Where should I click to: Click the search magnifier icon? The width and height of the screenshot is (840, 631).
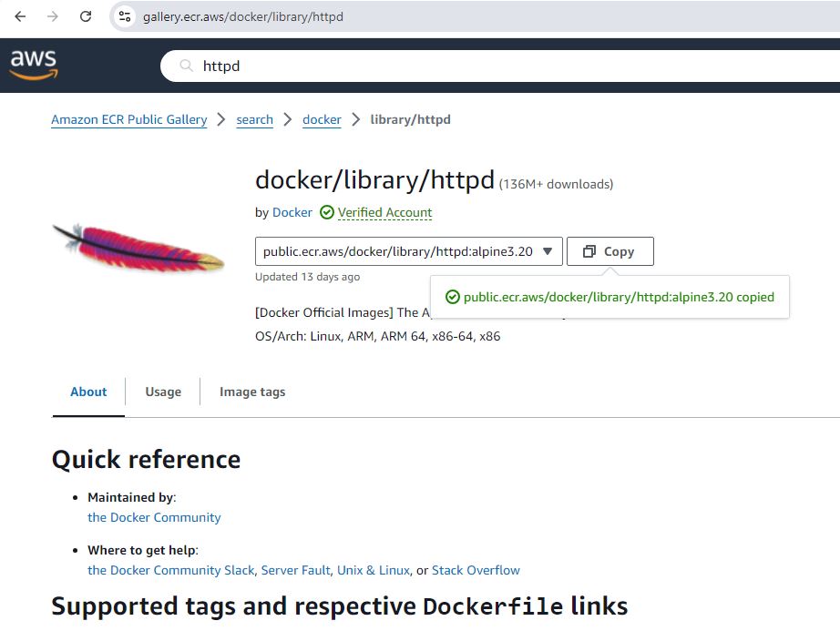point(186,66)
